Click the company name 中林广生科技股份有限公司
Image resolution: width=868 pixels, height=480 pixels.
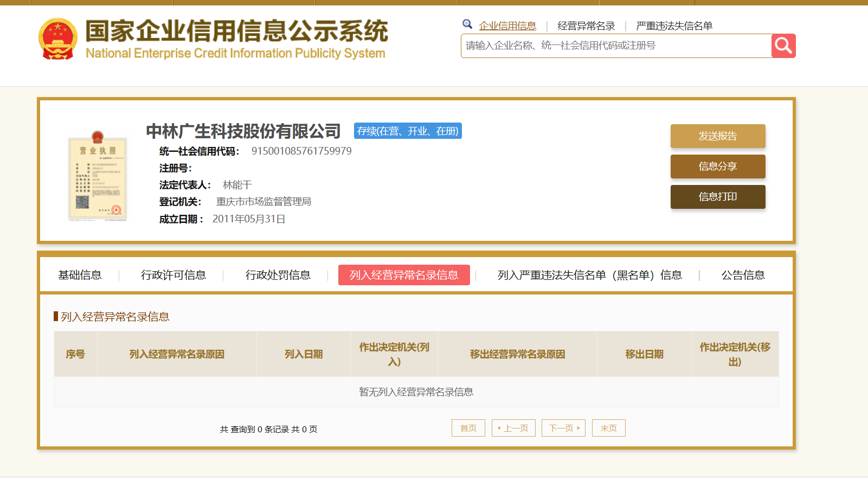(x=243, y=131)
